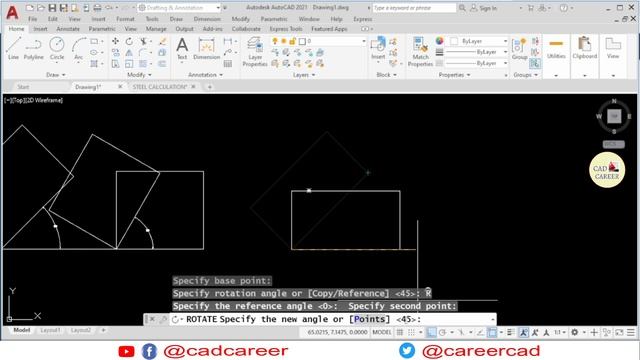Click the Fillet tool icon

[x=142, y=53]
